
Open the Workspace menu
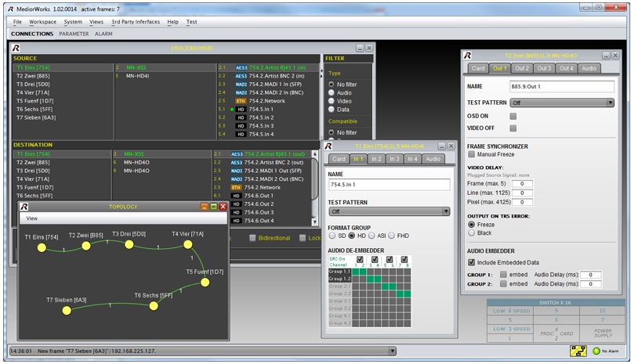coord(42,22)
